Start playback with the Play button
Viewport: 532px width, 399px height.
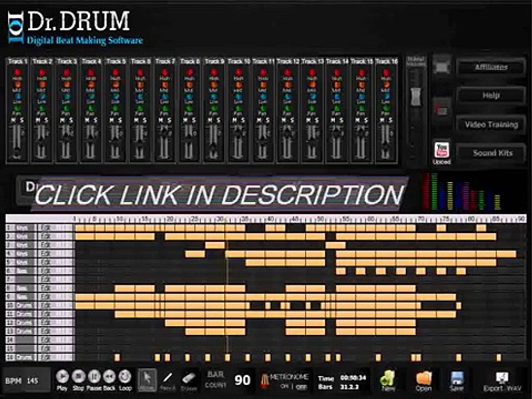(x=62, y=377)
